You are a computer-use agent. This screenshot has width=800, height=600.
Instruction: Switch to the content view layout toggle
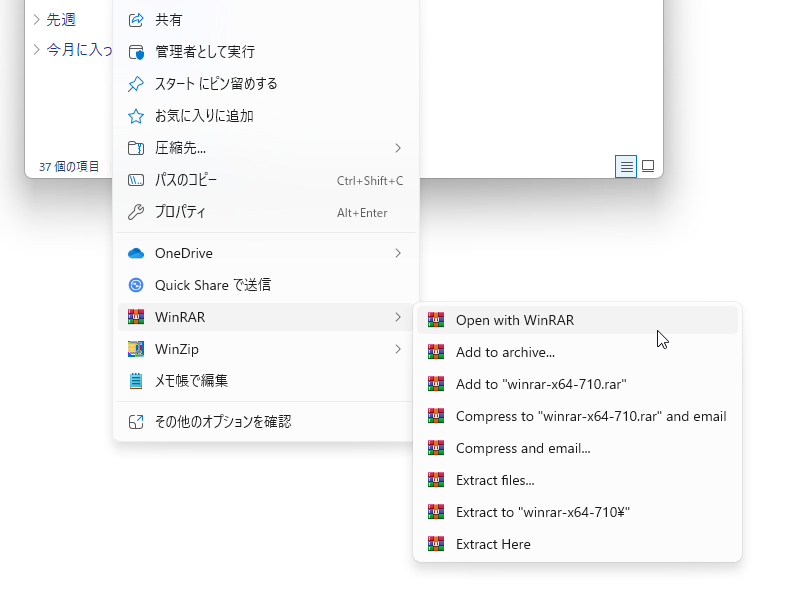(648, 166)
